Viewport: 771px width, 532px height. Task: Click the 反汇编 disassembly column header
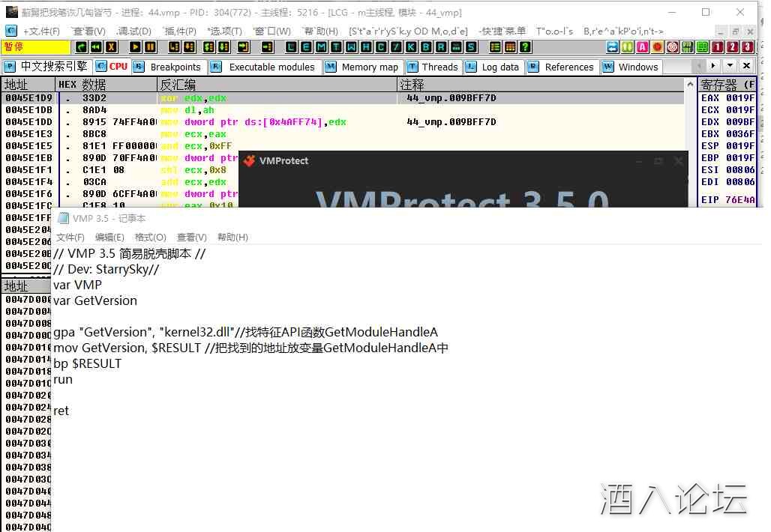click(178, 85)
